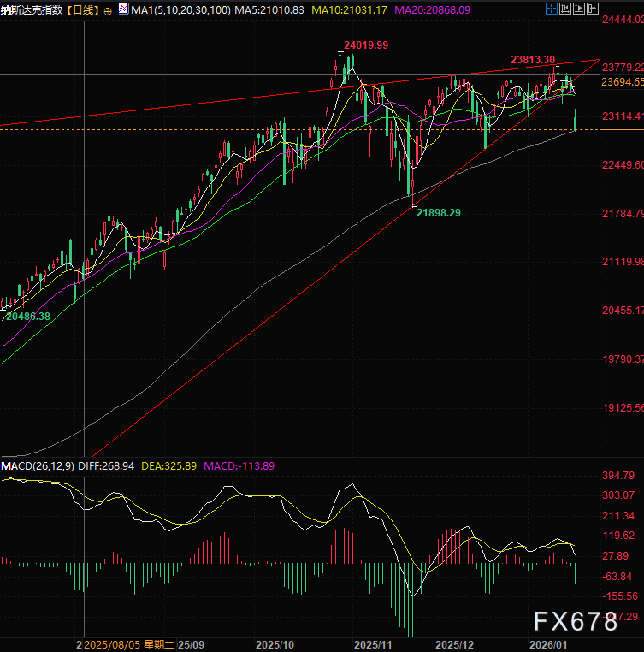Click the 纳斯达克指数 title
Image resolution: width=644 pixels, height=652 pixels.
[x=33, y=9]
